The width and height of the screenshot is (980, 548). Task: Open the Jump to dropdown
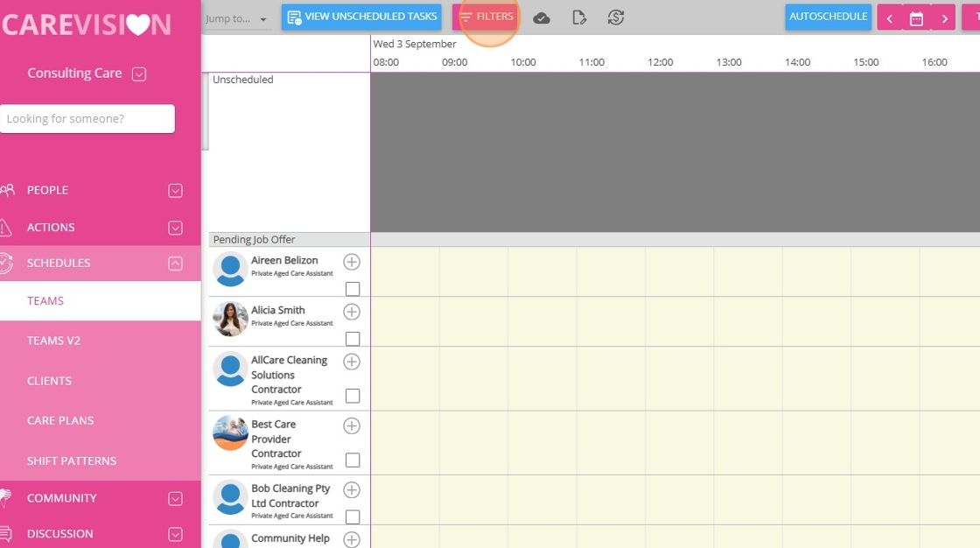click(236, 18)
